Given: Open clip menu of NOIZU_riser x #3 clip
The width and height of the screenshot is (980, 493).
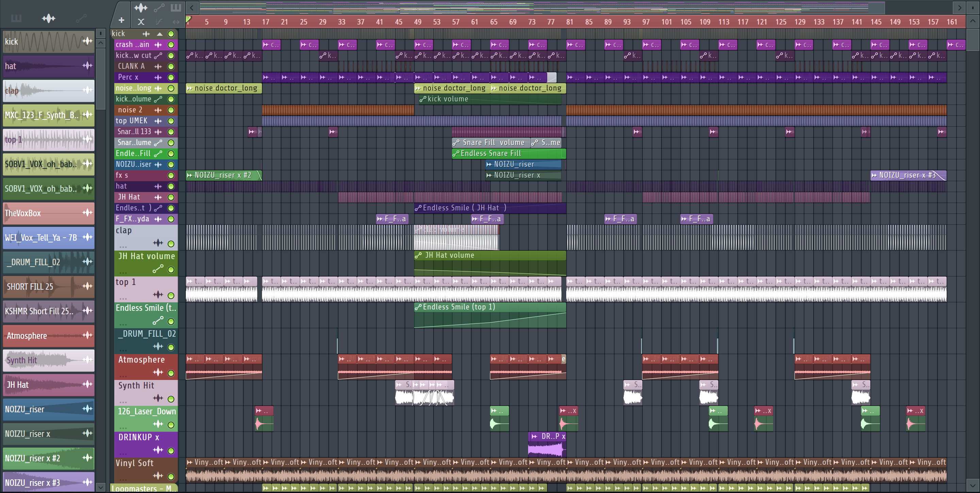Looking at the screenshot, I should [x=874, y=175].
